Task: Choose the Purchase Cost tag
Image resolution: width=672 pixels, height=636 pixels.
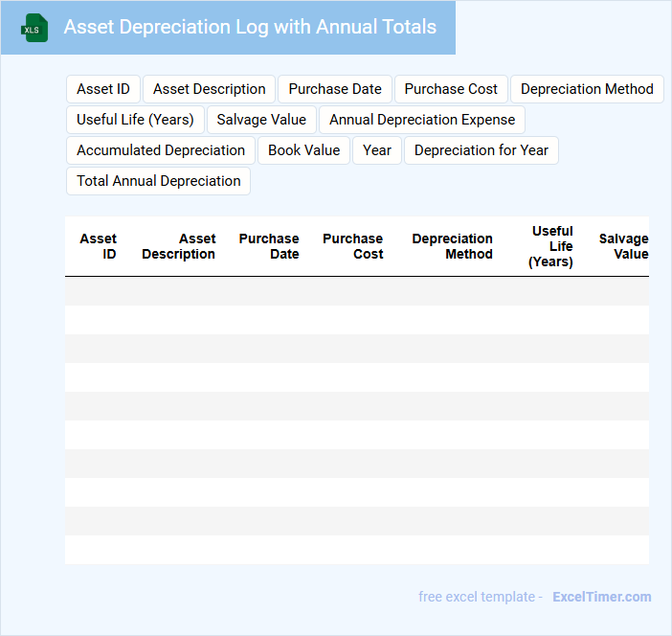Action: click(451, 89)
